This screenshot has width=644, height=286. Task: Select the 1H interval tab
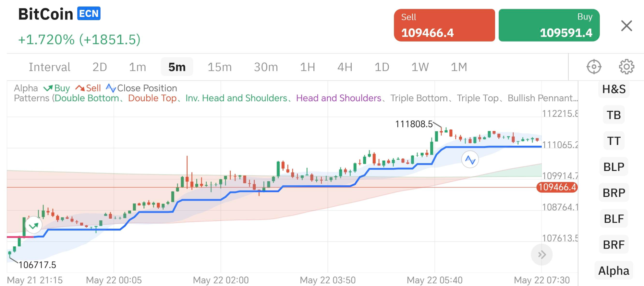click(307, 67)
